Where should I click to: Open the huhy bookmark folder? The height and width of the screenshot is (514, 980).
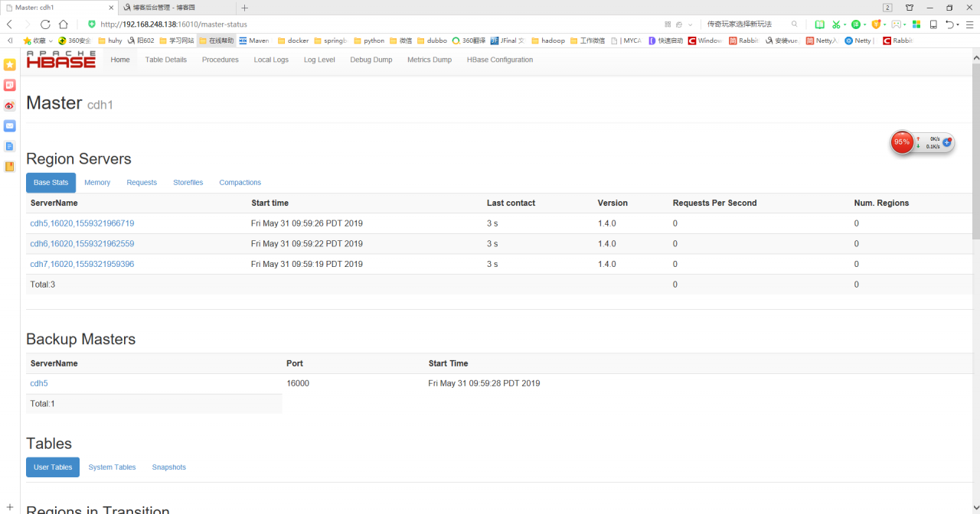(109, 41)
